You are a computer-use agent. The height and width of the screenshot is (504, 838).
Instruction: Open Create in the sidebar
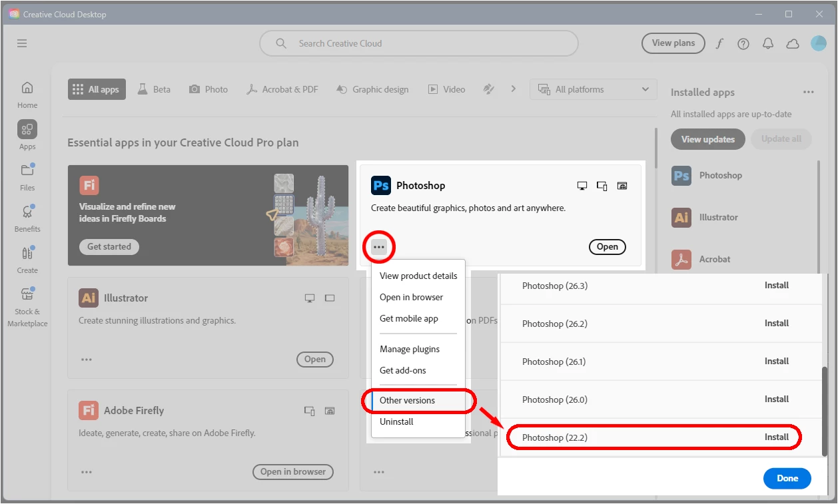pos(27,260)
